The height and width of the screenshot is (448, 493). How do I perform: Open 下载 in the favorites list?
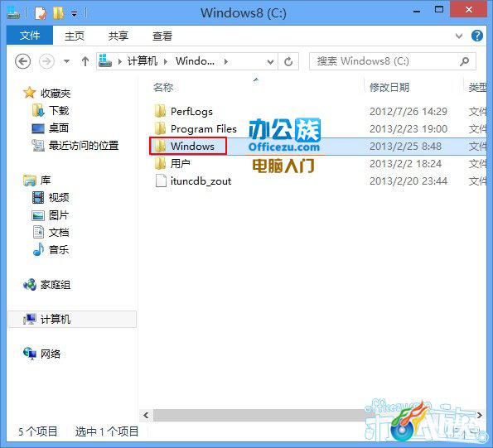point(59,111)
